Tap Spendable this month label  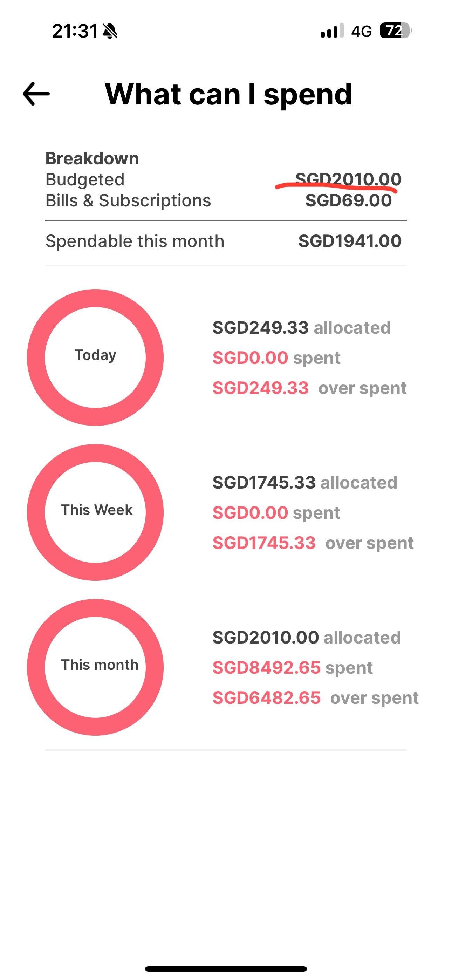[135, 241]
